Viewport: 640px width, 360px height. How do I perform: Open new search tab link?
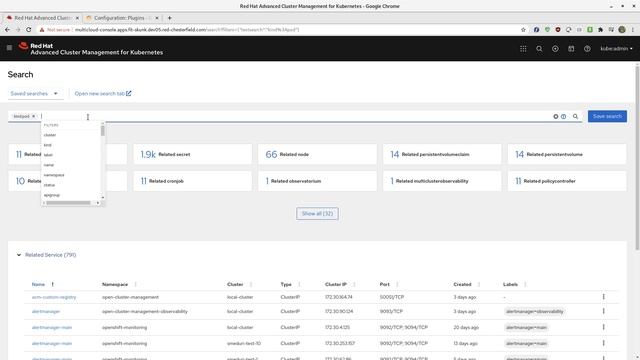[x=103, y=93]
